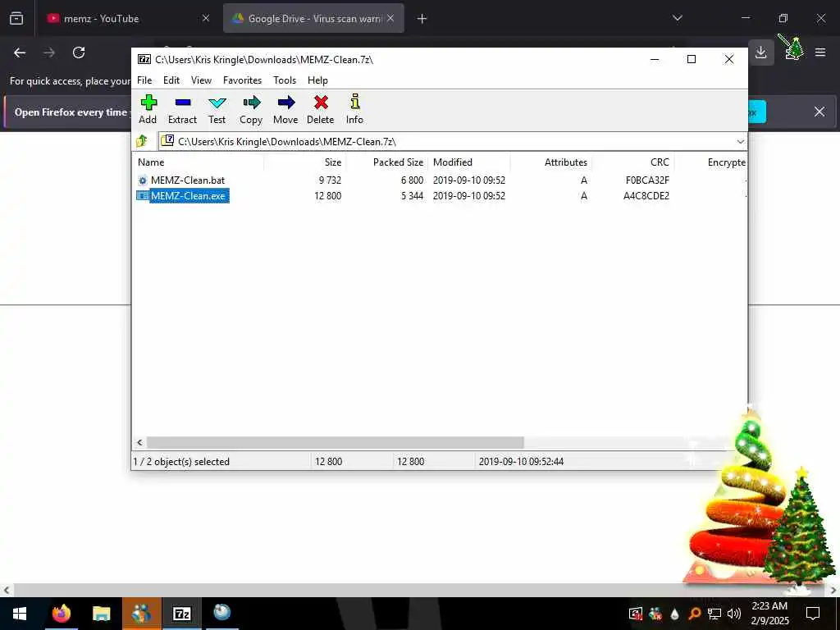Open File Explorer from the taskbar
This screenshot has width=840, height=630.
pos(101,614)
